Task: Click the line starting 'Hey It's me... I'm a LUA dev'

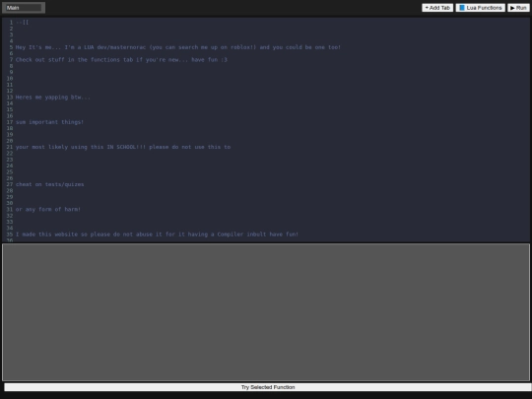Action: 178,47
